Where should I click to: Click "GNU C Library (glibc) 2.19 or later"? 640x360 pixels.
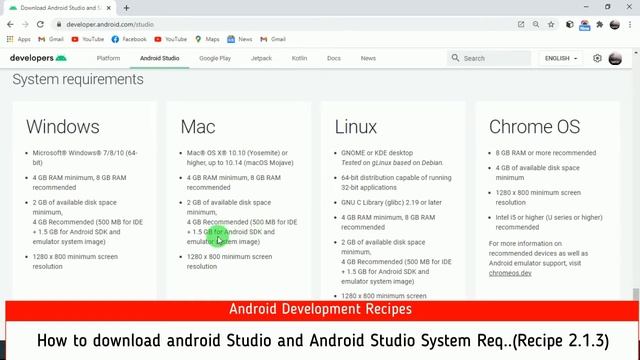[391, 202]
